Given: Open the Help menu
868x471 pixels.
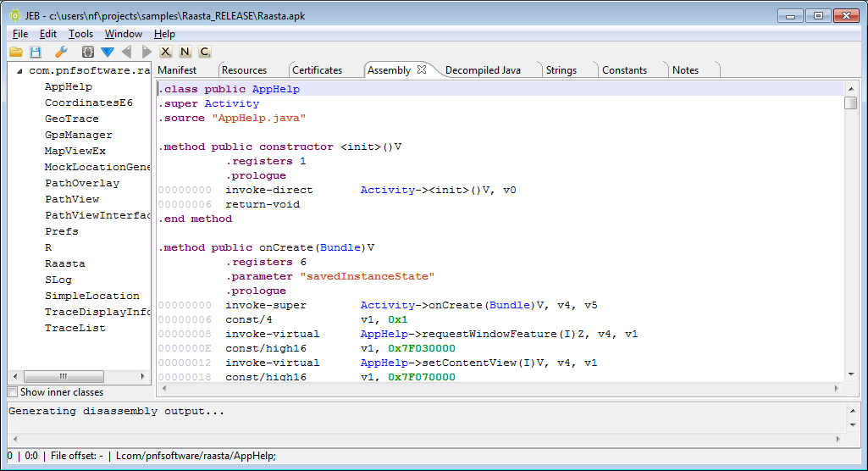Looking at the screenshot, I should coord(163,34).
